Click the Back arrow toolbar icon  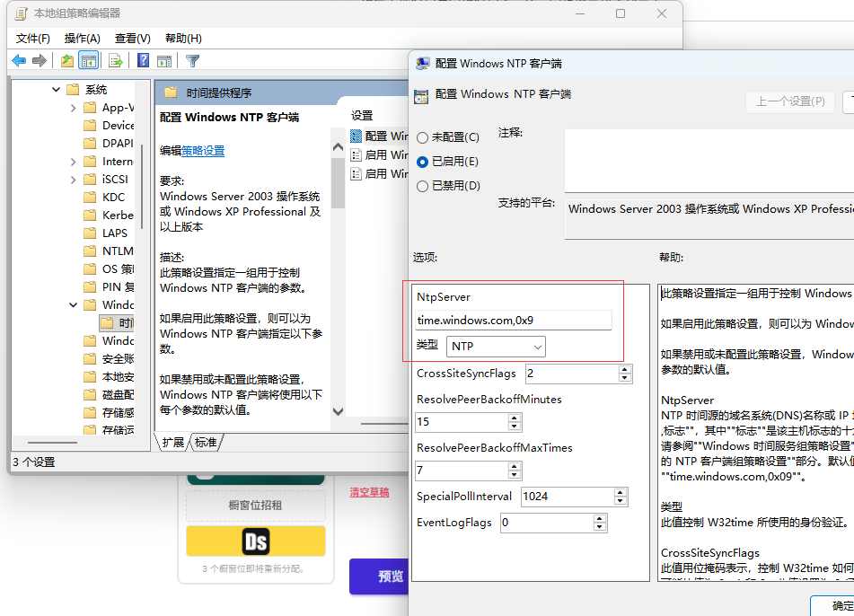point(19,60)
